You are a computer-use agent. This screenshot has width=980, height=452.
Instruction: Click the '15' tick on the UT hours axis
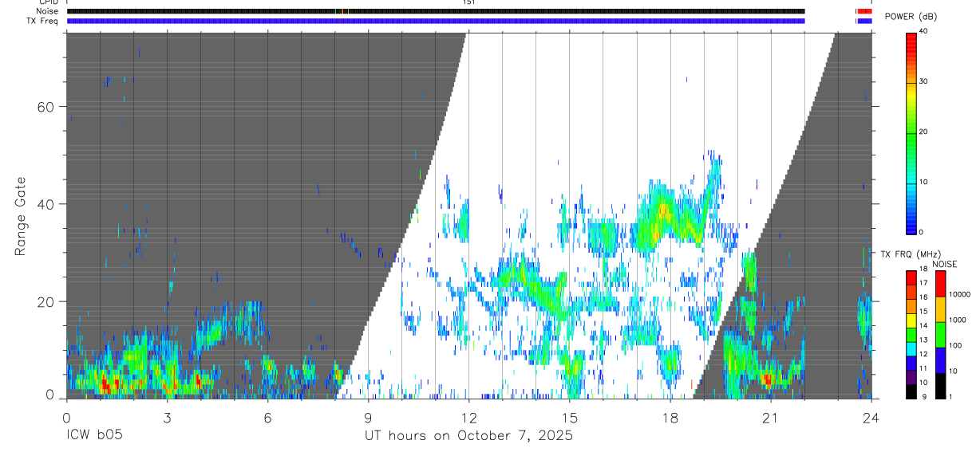pos(569,418)
